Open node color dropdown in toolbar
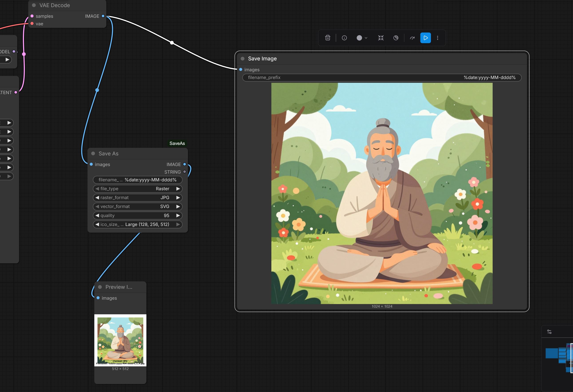The height and width of the screenshot is (392, 573). 362,38
